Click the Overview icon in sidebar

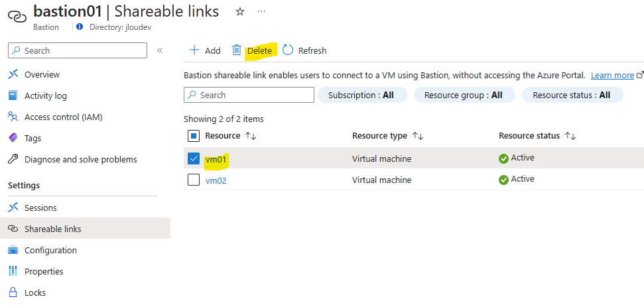pyautogui.click(x=13, y=74)
